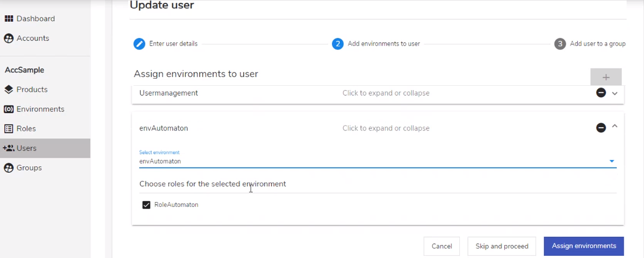The height and width of the screenshot is (258, 644).
Task: Click the Environments icon in sidebar
Action: point(9,109)
